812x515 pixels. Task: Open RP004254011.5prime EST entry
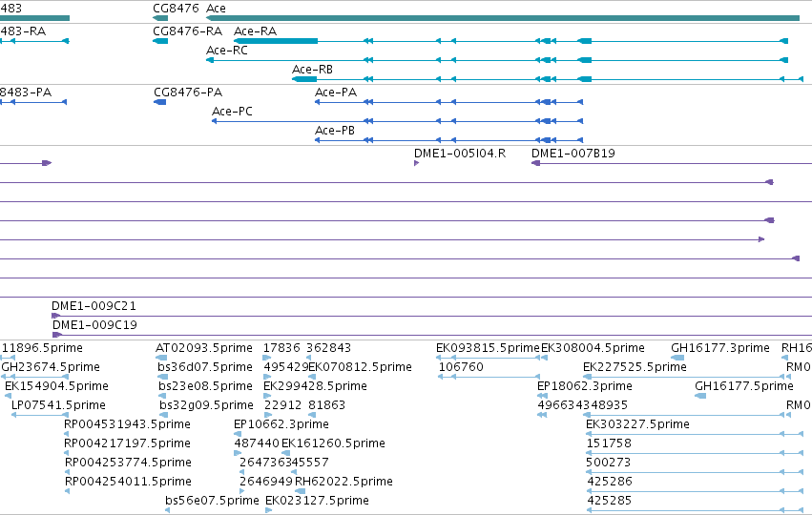click(128, 482)
